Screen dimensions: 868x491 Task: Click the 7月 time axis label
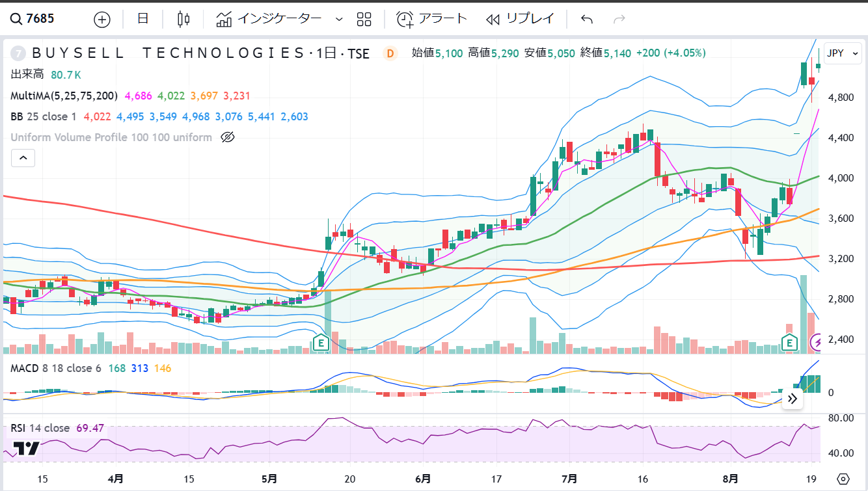coord(569,479)
